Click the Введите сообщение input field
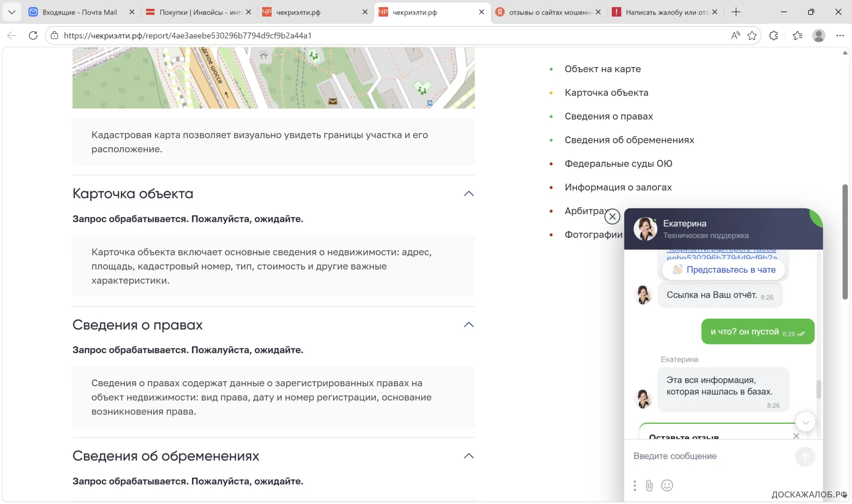 click(712, 456)
